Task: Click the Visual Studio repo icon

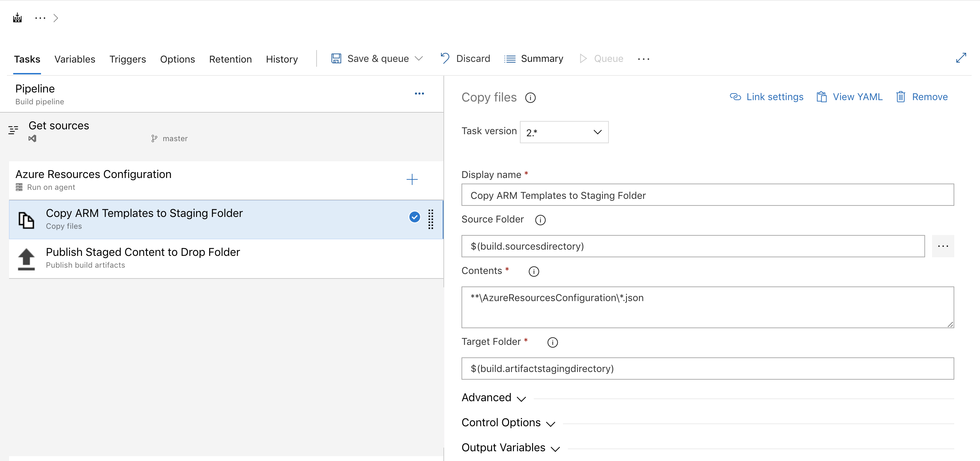Action: tap(32, 139)
